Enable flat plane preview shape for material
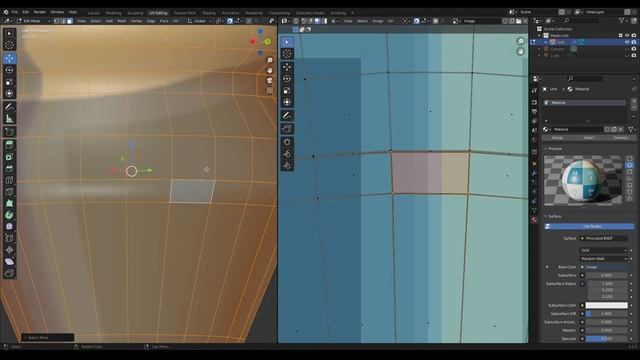Image resolution: width=640 pixels, height=360 pixels. point(629,158)
